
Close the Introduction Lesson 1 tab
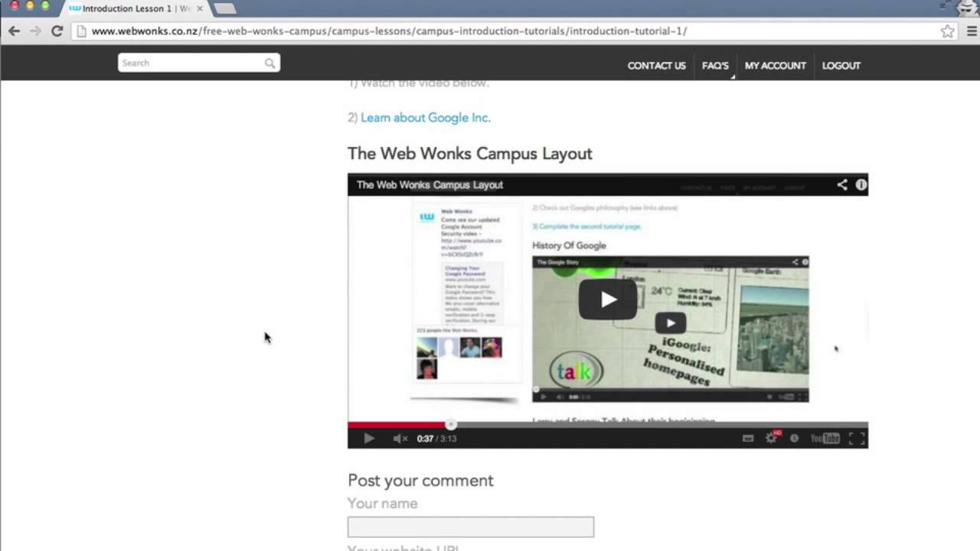pos(200,8)
